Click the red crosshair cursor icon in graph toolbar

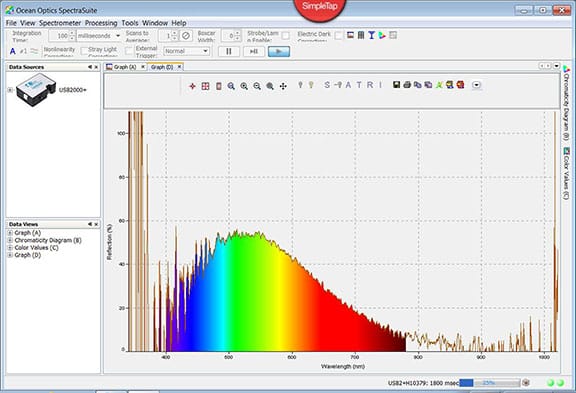(192, 86)
